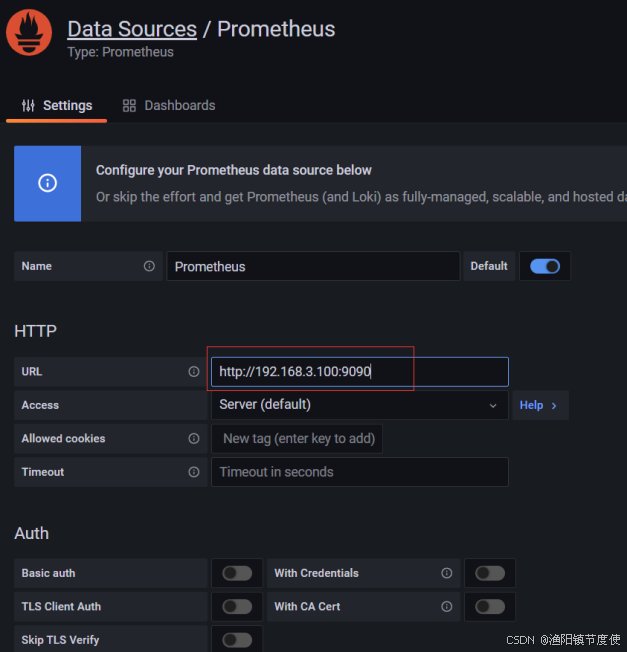Switch to the Dashboards tab
627x652 pixels.
pos(169,106)
